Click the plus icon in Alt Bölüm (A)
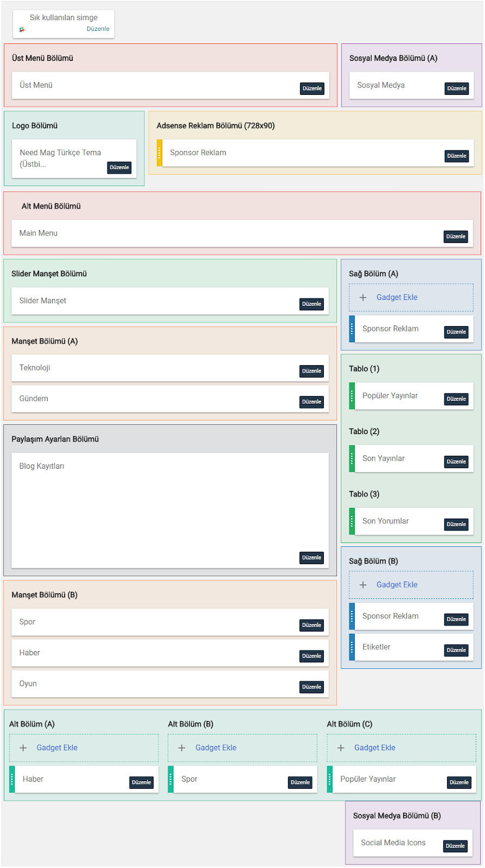 (23, 748)
